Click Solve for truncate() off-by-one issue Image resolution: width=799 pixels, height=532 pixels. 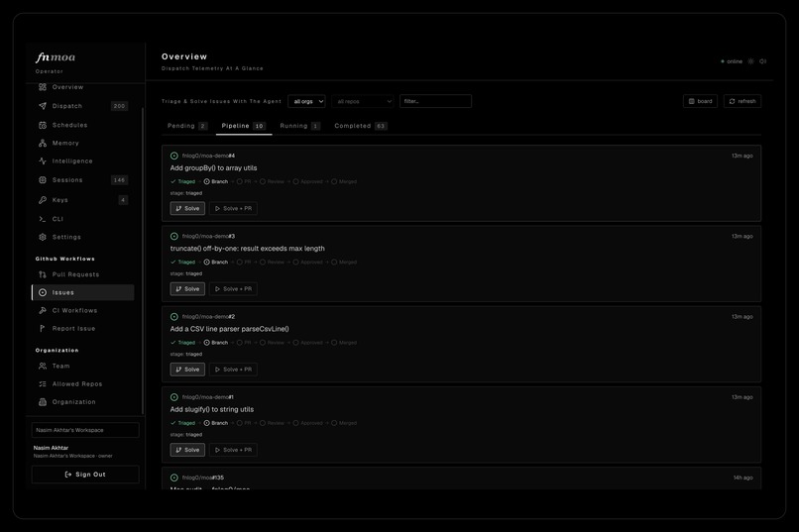[x=187, y=288]
